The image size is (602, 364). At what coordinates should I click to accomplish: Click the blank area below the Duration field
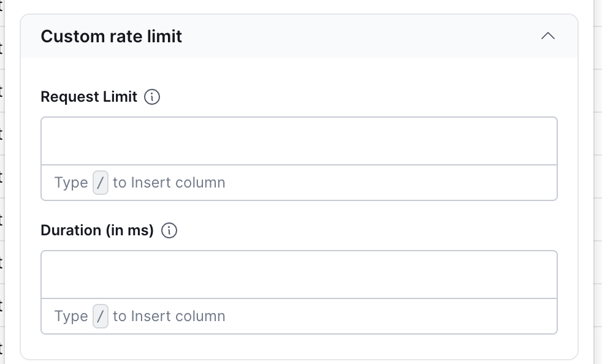click(299, 347)
